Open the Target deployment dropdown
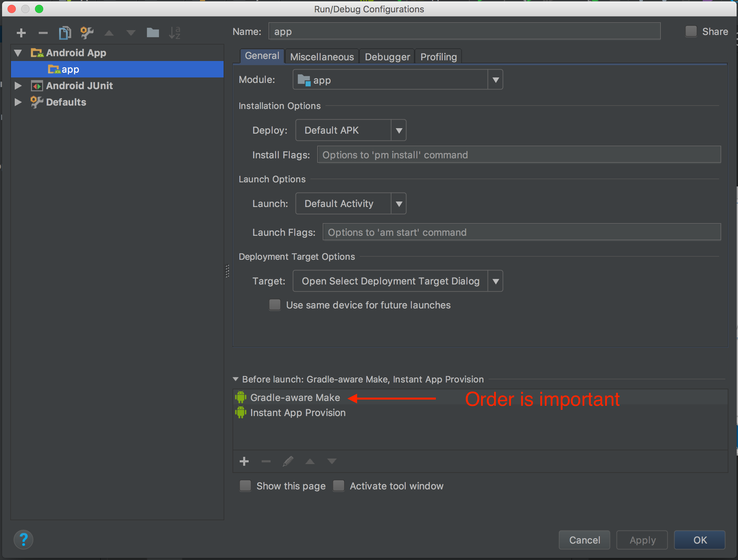Viewport: 738px width, 560px height. (x=398, y=281)
